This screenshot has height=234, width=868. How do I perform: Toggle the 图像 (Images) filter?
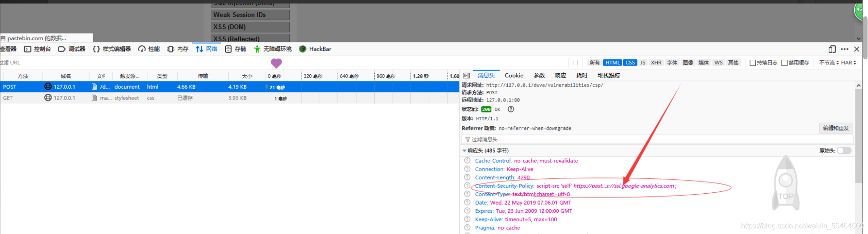click(688, 62)
